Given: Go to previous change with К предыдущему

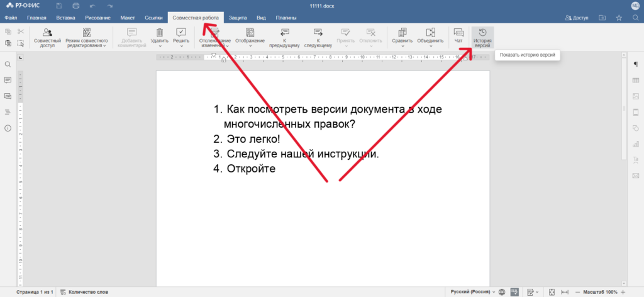Looking at the screenshot, I should click(284, 37).
